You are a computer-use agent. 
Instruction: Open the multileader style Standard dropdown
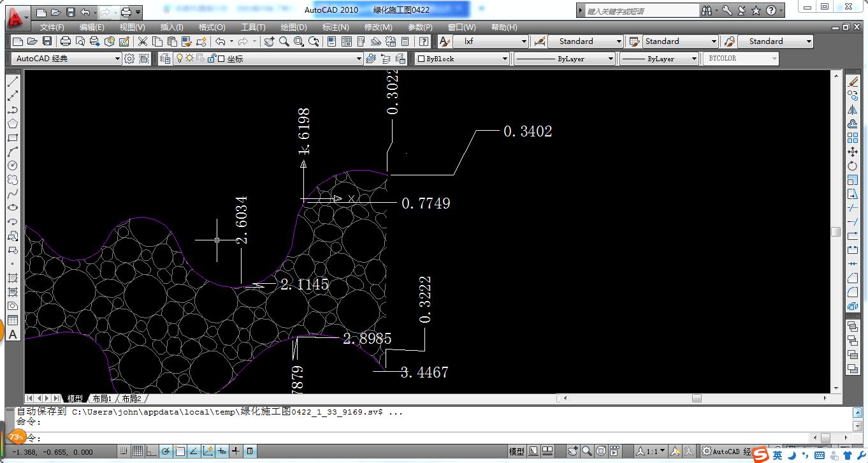click(776, 41)
